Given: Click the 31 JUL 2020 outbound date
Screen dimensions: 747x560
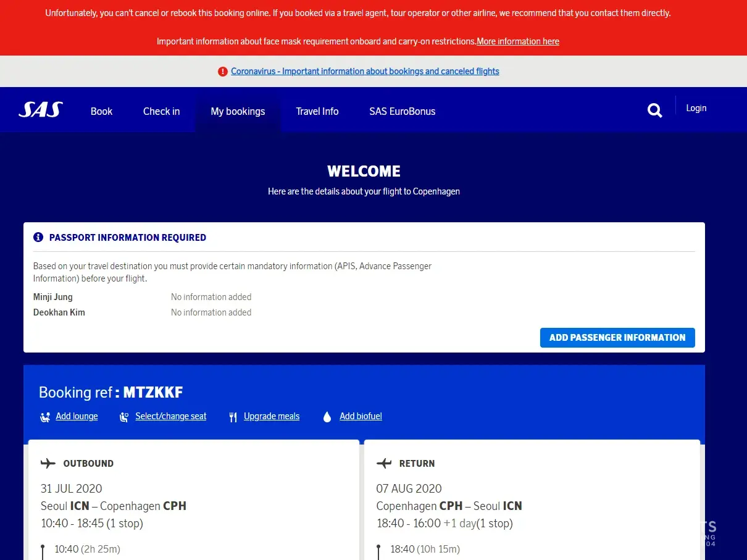Looking at the screenshot, I should click(72, 488).
